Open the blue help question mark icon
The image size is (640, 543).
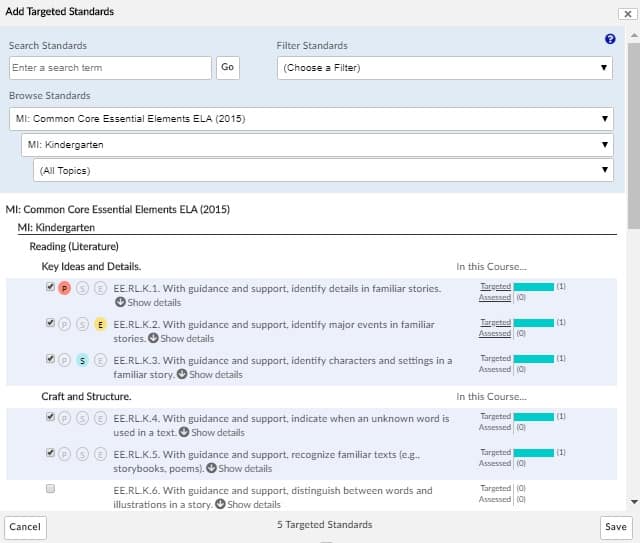[610, 39]
